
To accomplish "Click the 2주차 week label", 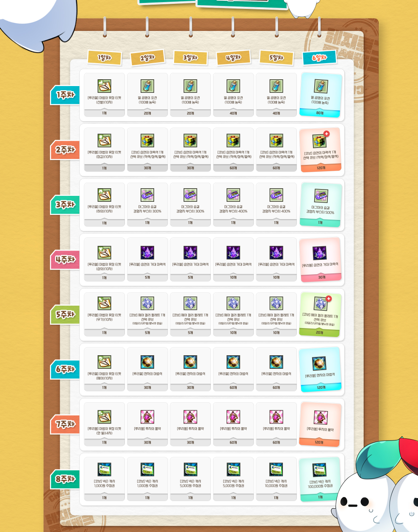I will 65,150.
